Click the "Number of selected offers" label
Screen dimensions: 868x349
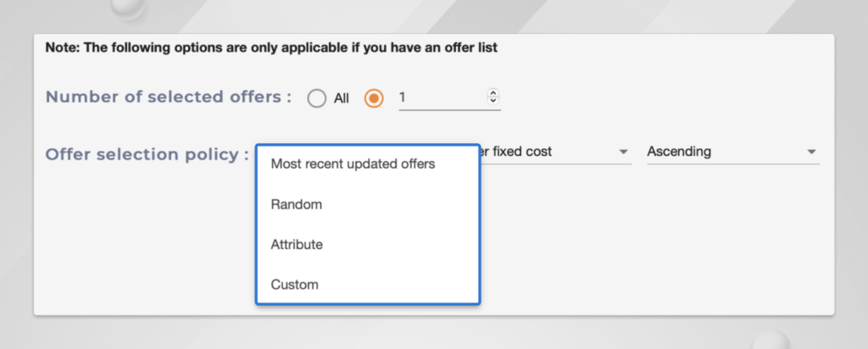click(168, 97)
